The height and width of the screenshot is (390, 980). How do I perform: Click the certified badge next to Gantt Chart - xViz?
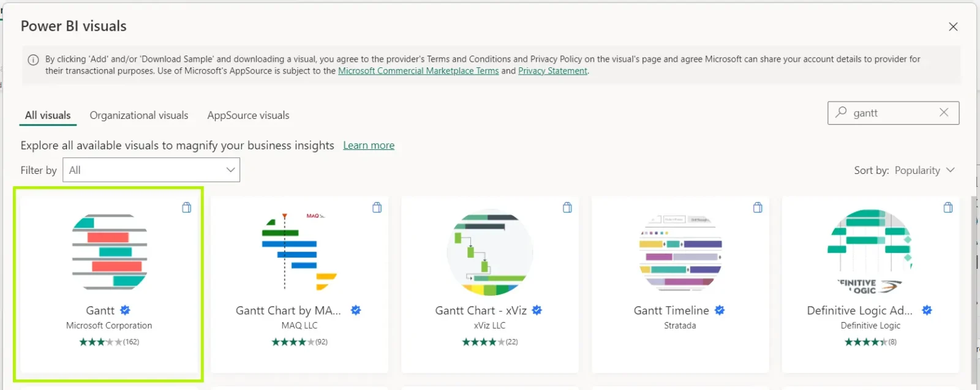coord(537,310)
